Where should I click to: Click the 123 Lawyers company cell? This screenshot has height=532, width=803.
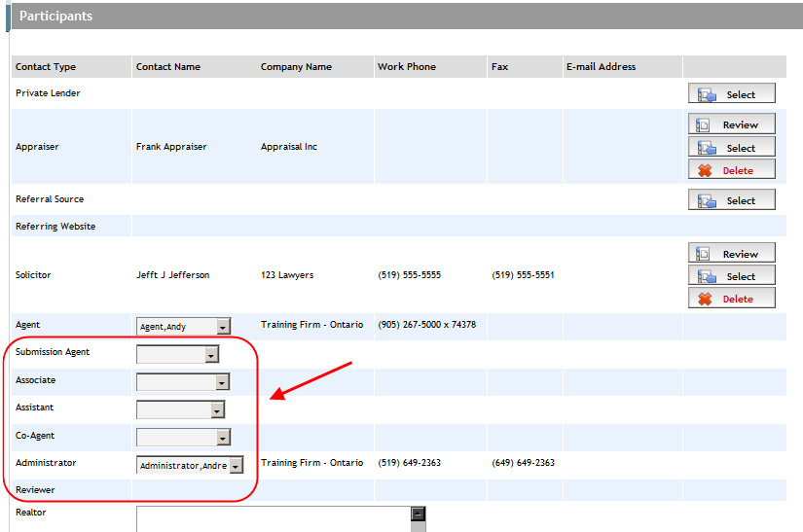[x=287, y=274]
